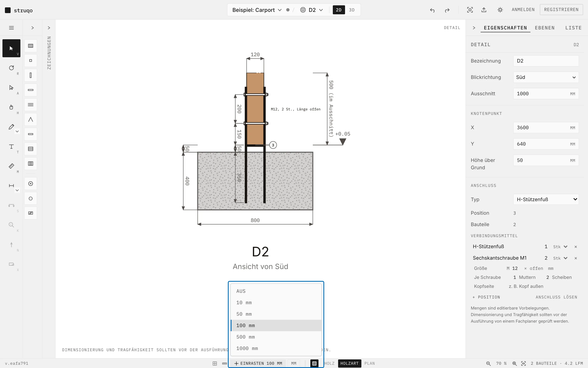Click the Ausschnitt 1000 input field
This screenshot has width=588, height=368.
click(546, 94)
